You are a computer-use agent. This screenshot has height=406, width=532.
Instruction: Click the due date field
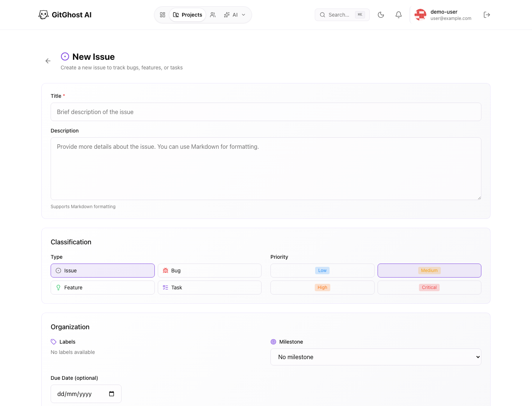[x=86, y=394]
